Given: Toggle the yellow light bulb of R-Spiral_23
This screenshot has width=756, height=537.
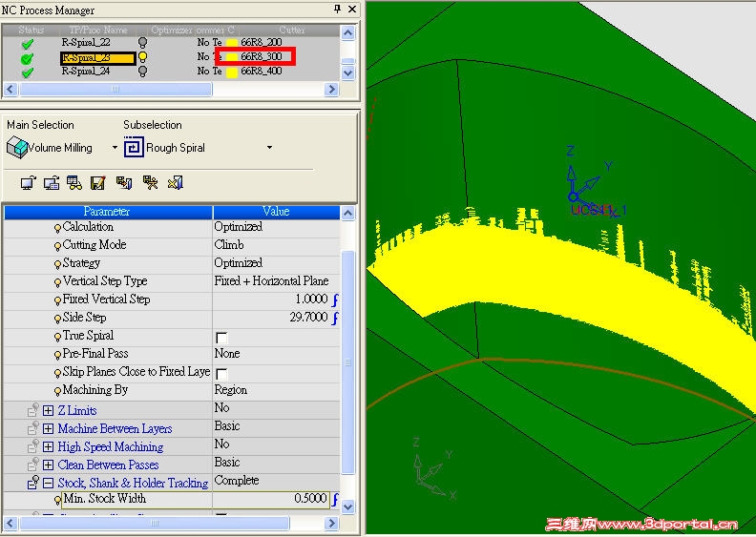Looking at the screenshot, I should (142, 57).
